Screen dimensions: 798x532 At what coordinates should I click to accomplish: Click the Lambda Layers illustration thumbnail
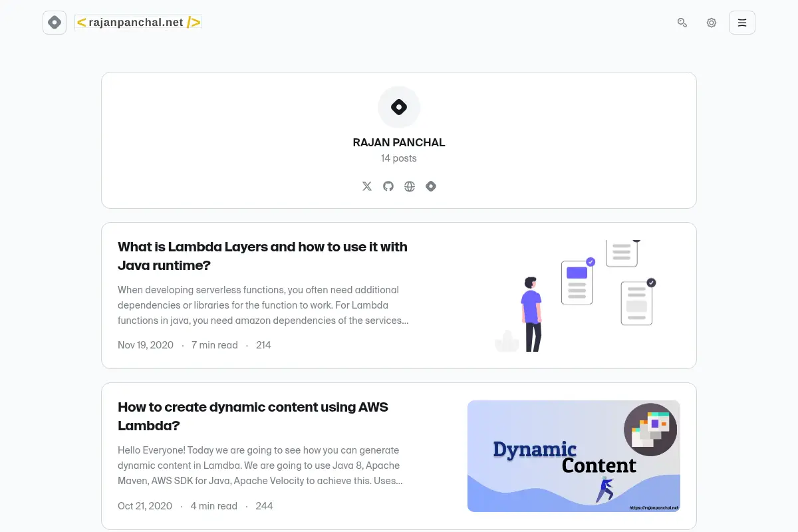pos(574,296)
